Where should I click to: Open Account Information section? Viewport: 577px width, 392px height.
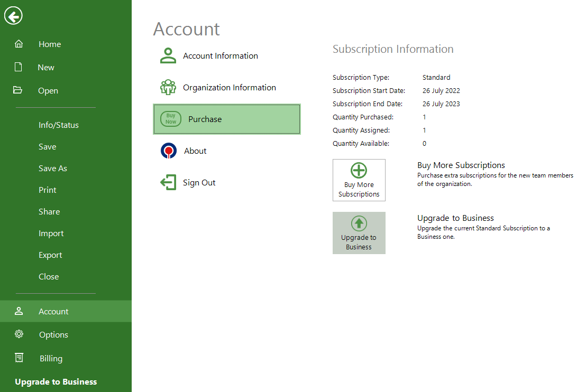(227, 55)
